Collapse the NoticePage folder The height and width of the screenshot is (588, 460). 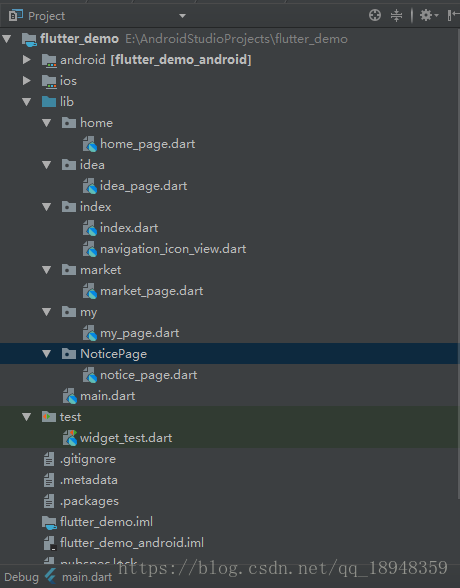46,354
